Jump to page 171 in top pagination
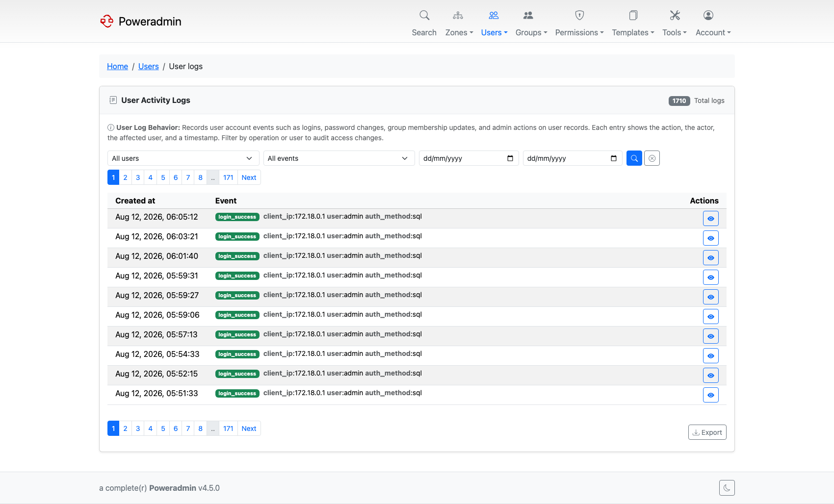The width and height of the screenshot is (834, 504). [228, 177]
